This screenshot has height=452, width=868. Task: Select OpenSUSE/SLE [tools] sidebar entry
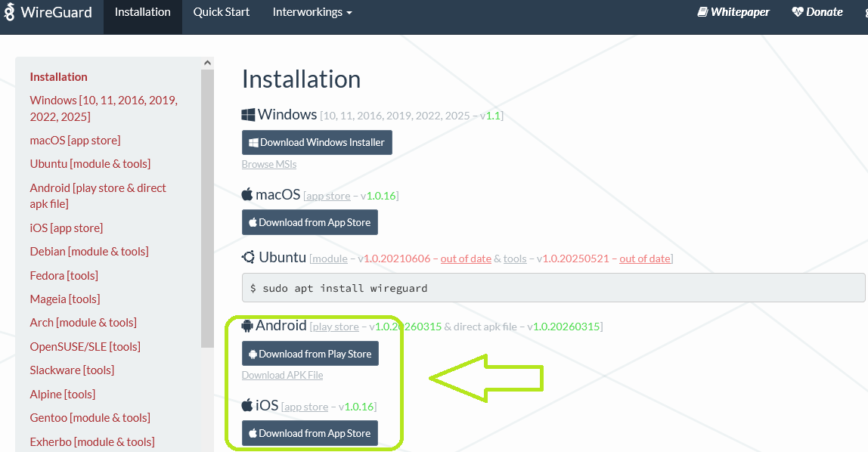(85, 347)
